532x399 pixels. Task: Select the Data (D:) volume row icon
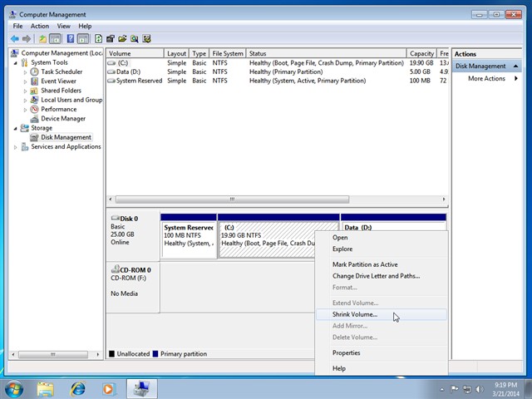111,72
